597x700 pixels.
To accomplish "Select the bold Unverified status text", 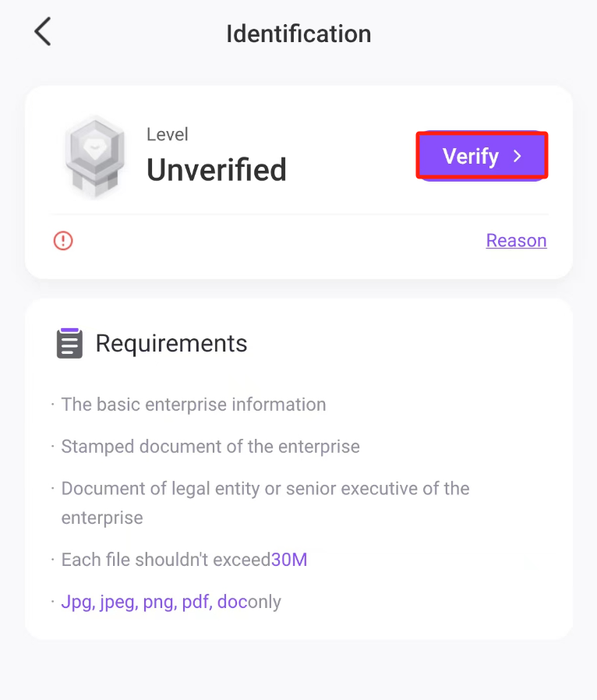I will point(217,170).
